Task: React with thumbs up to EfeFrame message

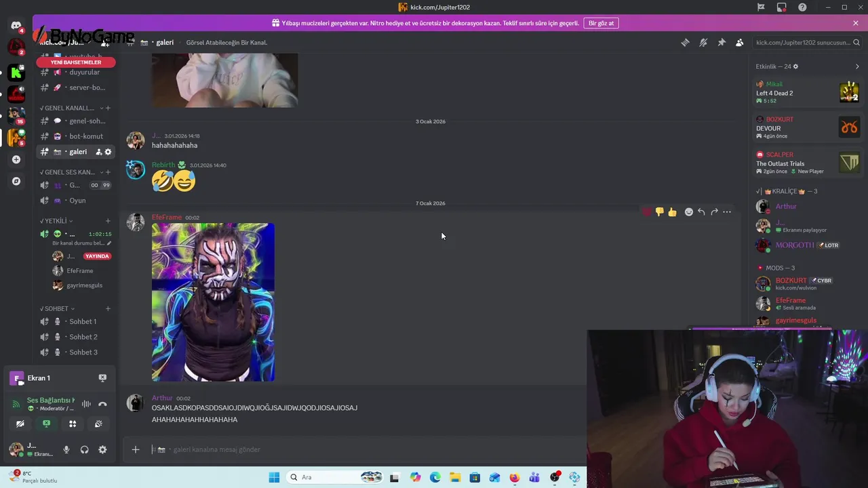Action: 672,212
